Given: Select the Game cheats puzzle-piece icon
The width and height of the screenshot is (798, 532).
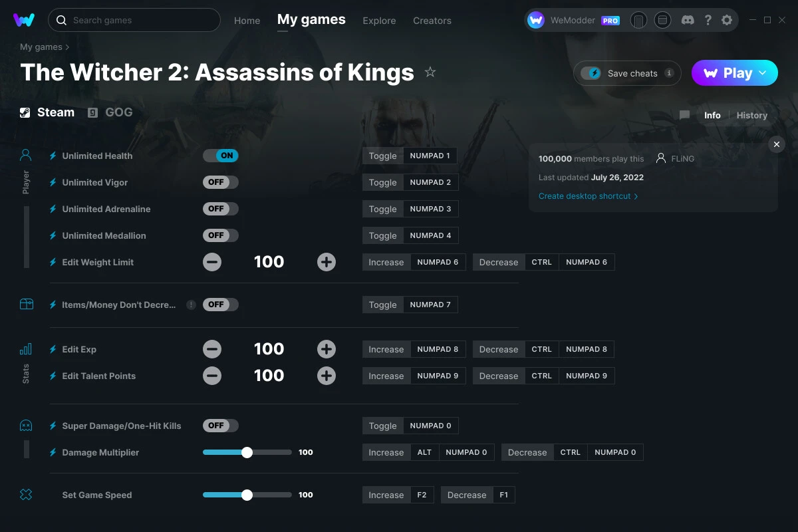Looking at the screenshot, I should pyautogui.click(x=25, y=494).
